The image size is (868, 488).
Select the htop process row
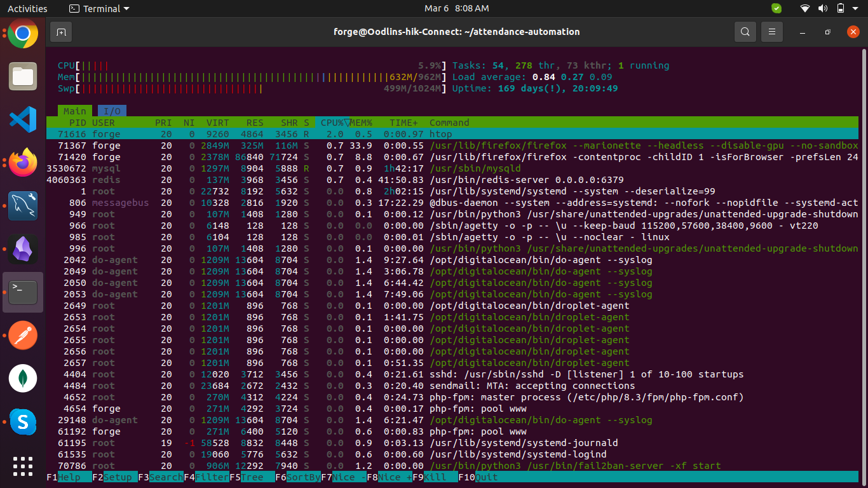pyautogui.click(x=452, y=134)
